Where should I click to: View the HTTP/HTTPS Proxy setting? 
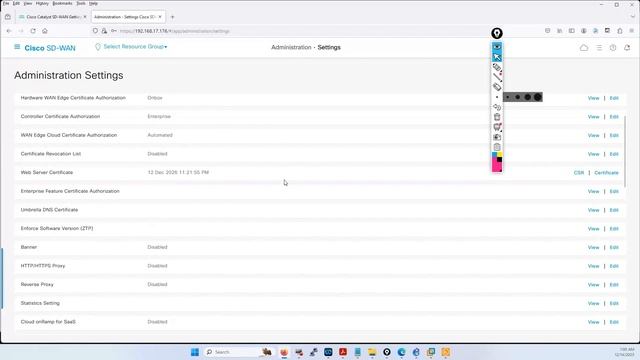coord(593,266)
